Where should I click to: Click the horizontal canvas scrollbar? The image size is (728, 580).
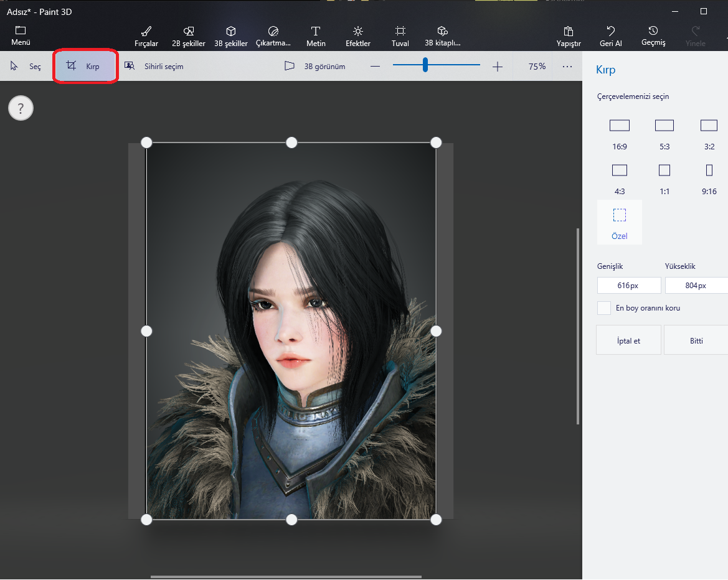pos(286,577)
